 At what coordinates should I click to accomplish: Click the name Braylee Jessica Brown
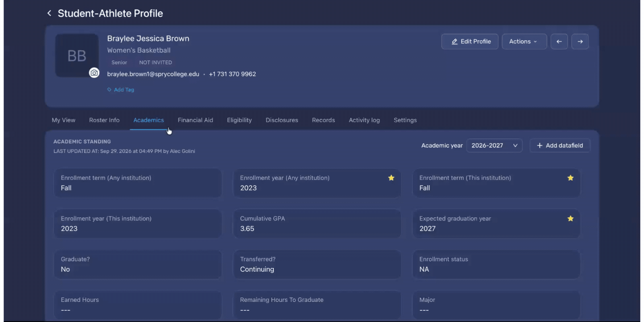pos(148,39)
